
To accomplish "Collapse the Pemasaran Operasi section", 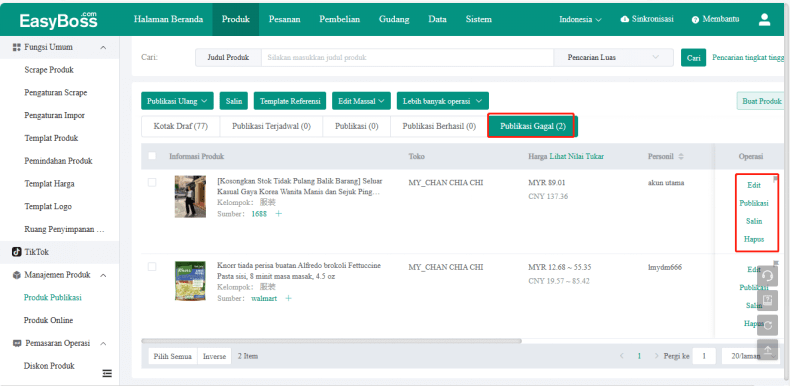I will (x=103, y=344).
